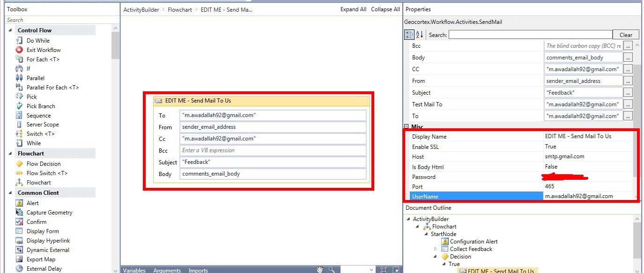This screenshot has height=273, width=644.
Task: Collapse the Control Flow toolbox category
Action: tap(11, 30)
